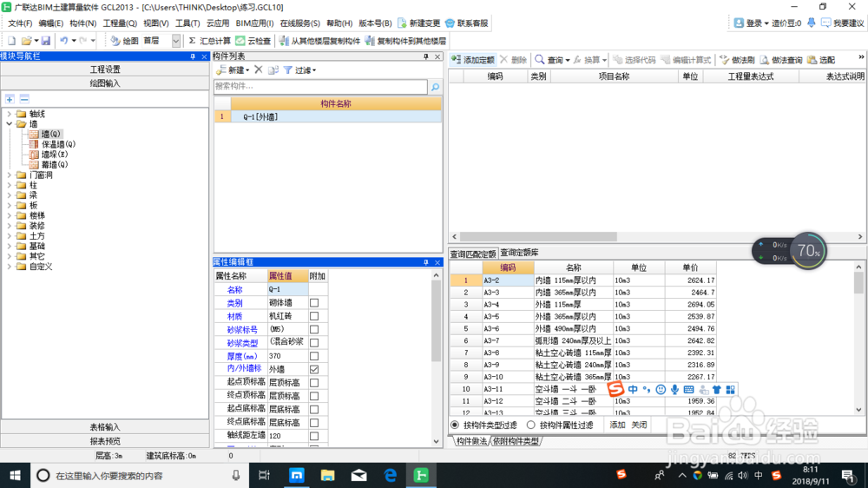
Task: Click the plus expand-all icon in navigation
Action: (10, 99)
